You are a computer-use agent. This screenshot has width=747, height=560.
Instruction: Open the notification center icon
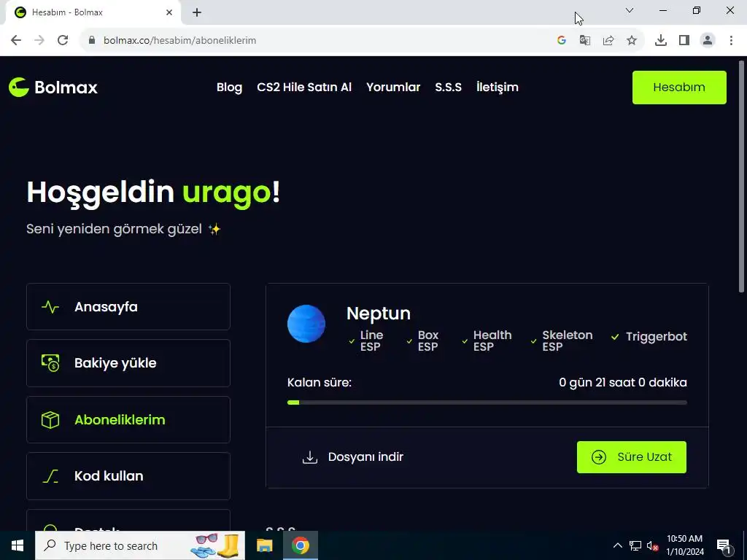point(724,545)
